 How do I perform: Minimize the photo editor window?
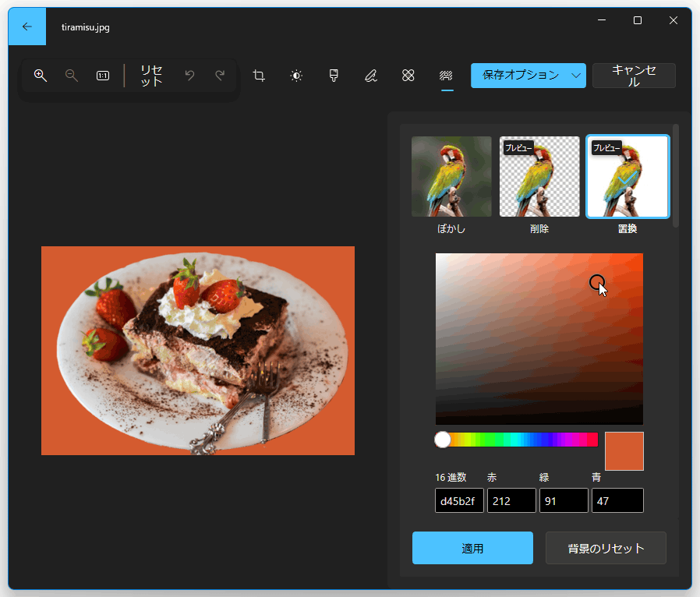(x=602, y=20)
